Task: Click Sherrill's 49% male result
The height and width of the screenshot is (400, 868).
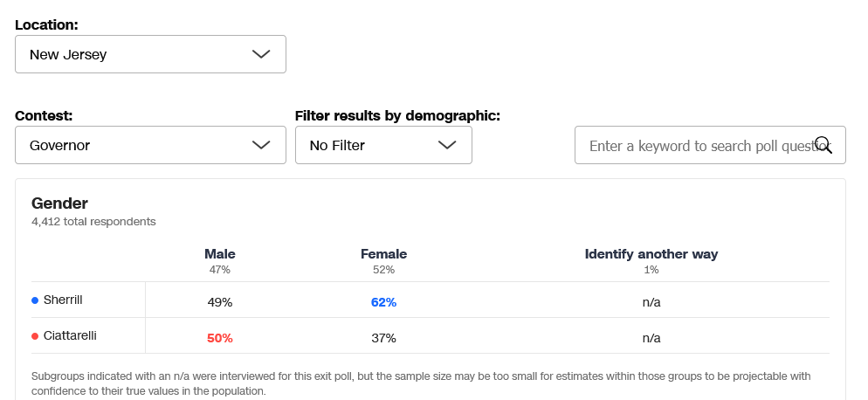Action: (220, 302)
